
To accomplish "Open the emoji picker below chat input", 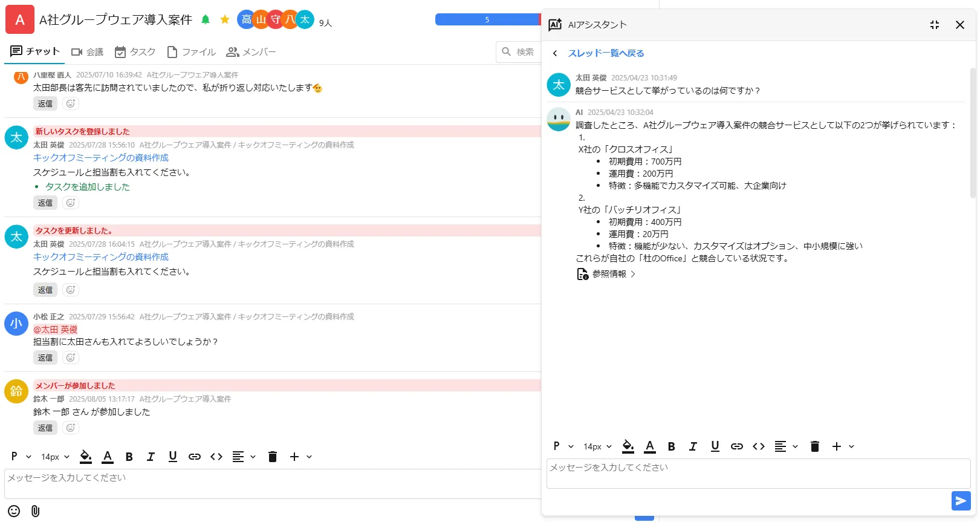I will pyautogui.click(x=14, y=511).
